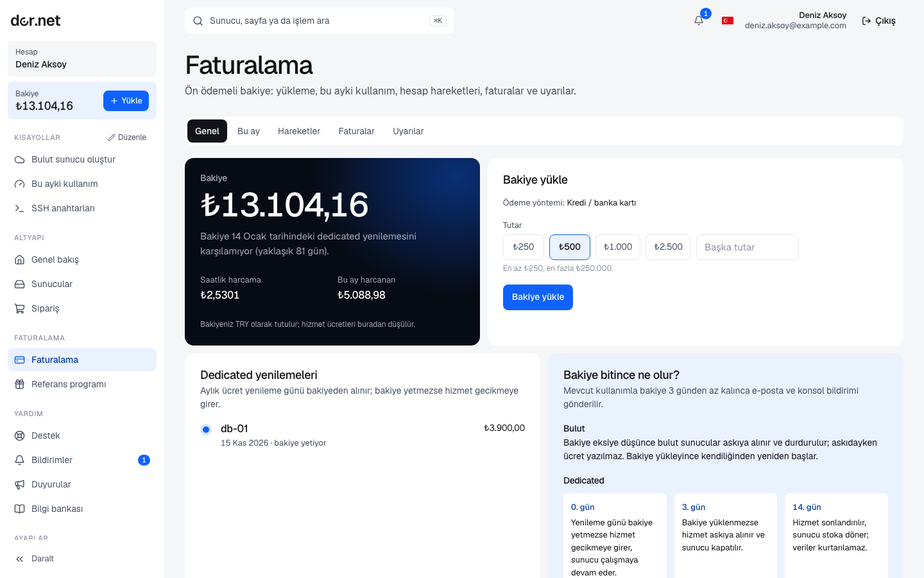924x578 pixels.
Task: Open notifications bell in top bar
Action: coord(699,21)
